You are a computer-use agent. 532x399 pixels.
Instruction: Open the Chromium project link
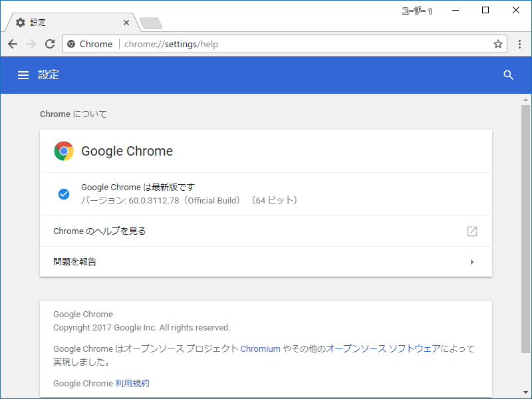(x=260, y=348)
